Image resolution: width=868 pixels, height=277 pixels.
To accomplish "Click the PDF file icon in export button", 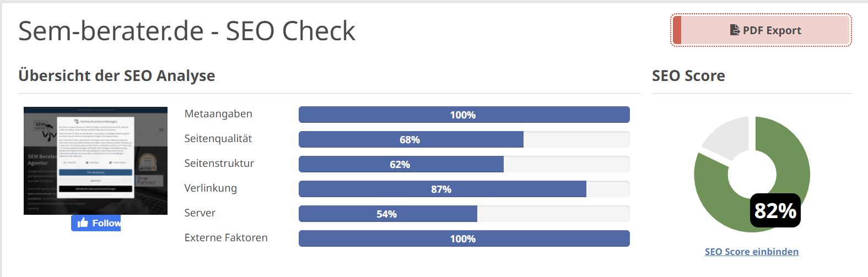I will (x=735, y=30).
